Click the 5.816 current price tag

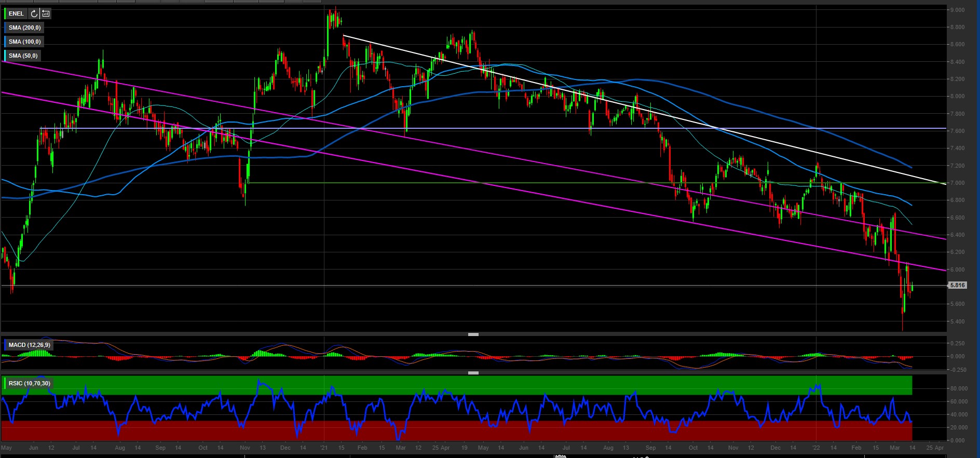click(958, 285)
